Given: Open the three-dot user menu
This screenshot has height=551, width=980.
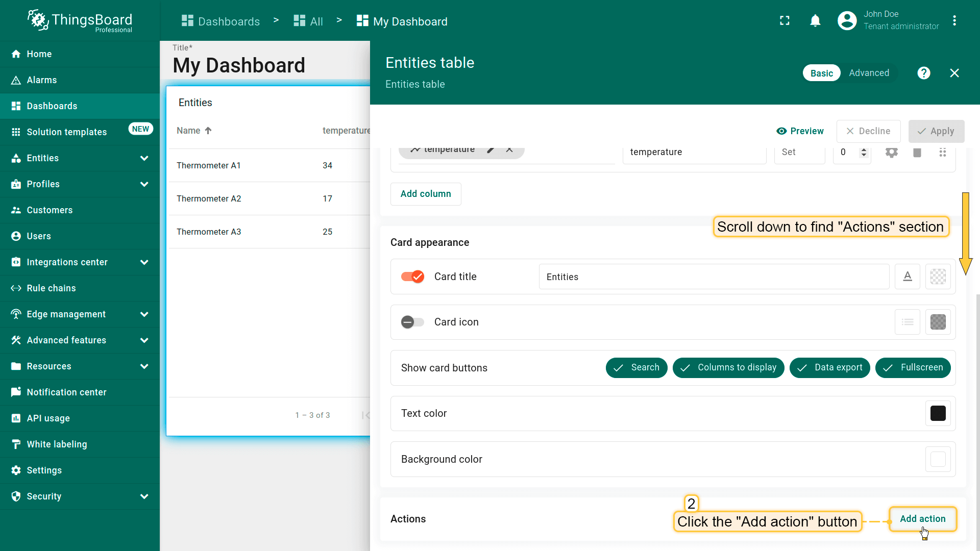Looking at the screenshot, I should pos(954,21).
